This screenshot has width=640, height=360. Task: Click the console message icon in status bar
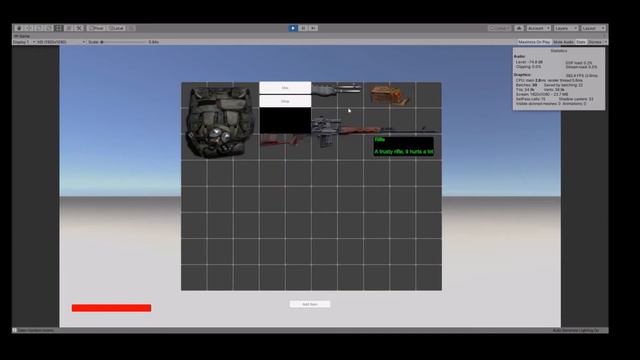14,330
